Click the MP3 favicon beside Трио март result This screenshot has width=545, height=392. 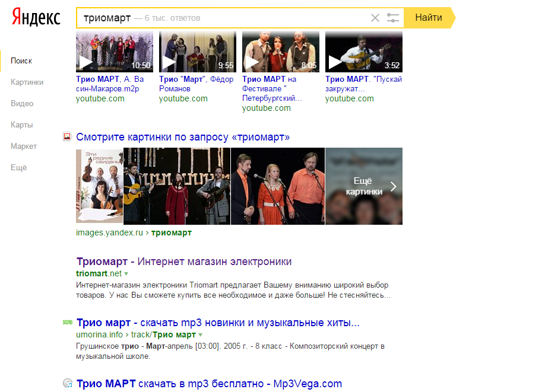tap(68, 323)
